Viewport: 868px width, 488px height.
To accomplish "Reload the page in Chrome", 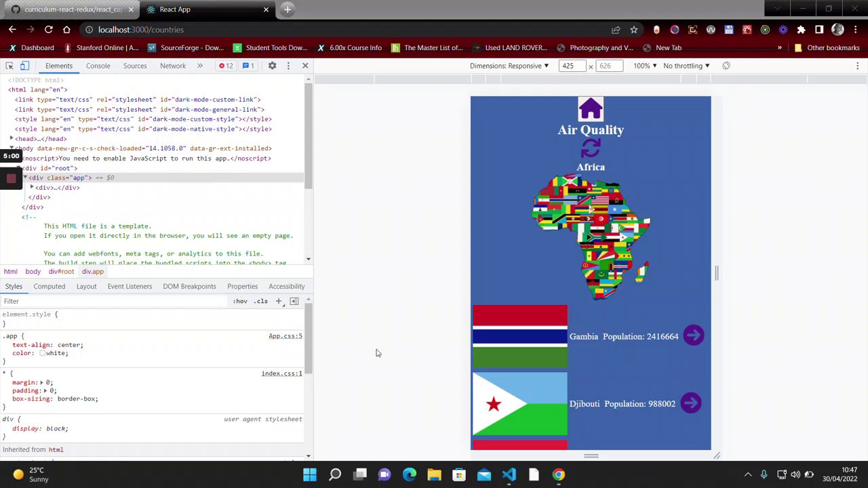I will [x=49, y=30].
